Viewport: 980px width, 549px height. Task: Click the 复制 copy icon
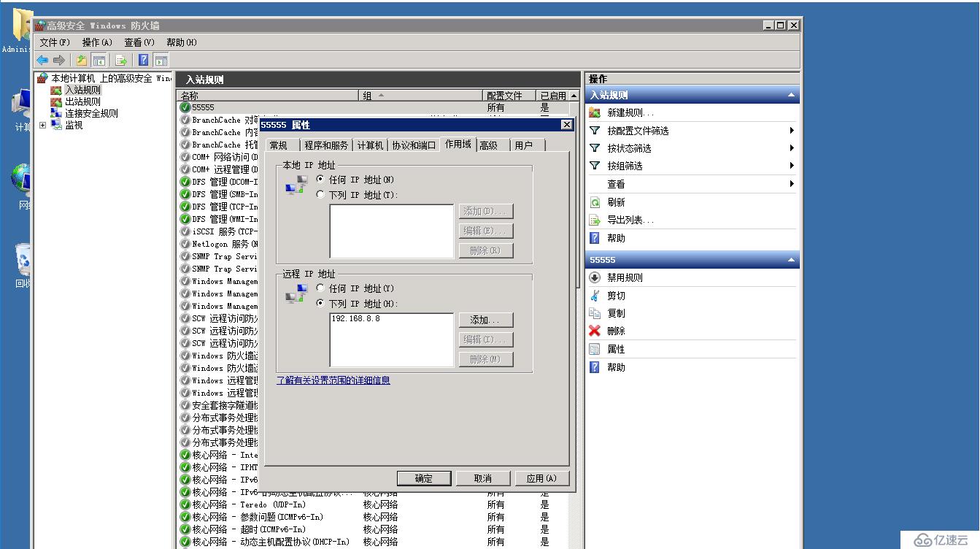click(595, 313)
